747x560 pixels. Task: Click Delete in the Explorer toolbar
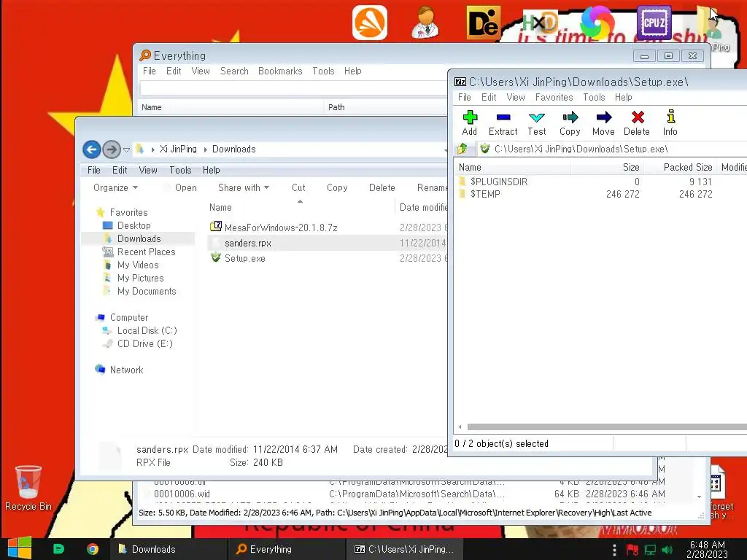(382, 187)
